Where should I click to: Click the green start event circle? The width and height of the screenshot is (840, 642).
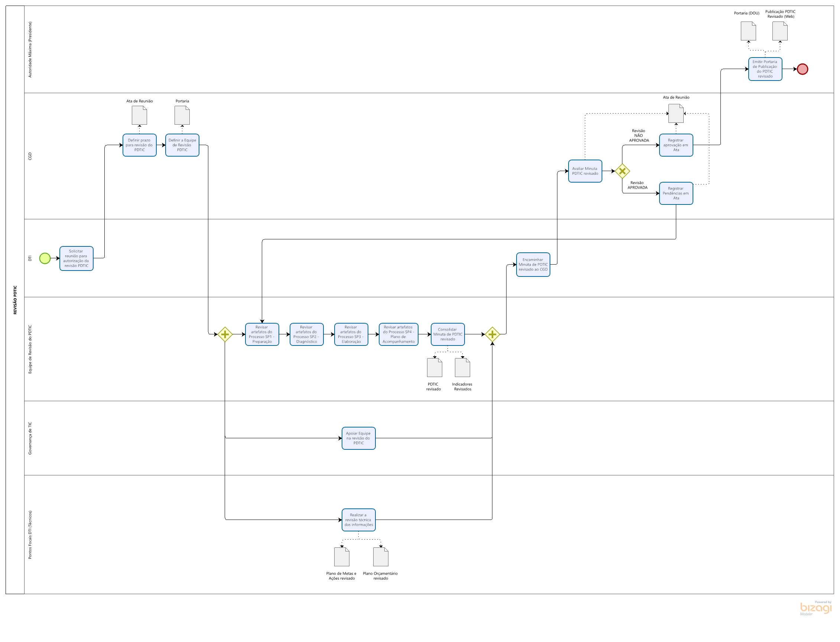point(45,258)
